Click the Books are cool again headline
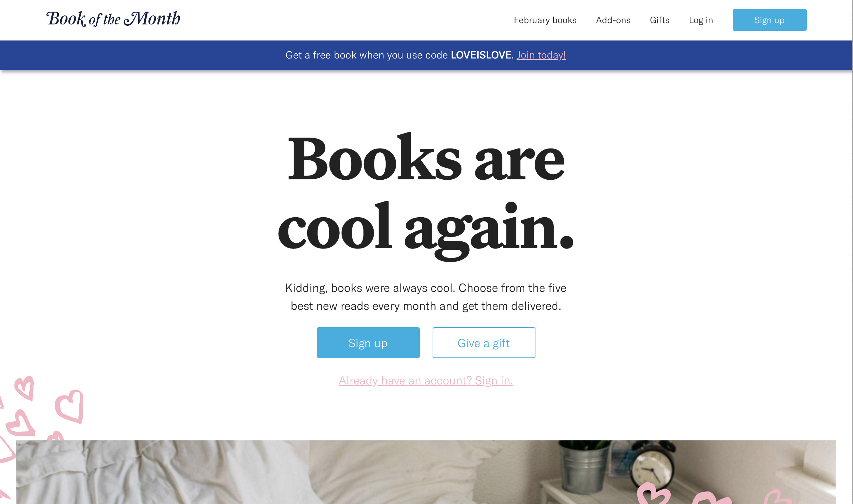Screen dimensions: 853x504 pos(426,196)
